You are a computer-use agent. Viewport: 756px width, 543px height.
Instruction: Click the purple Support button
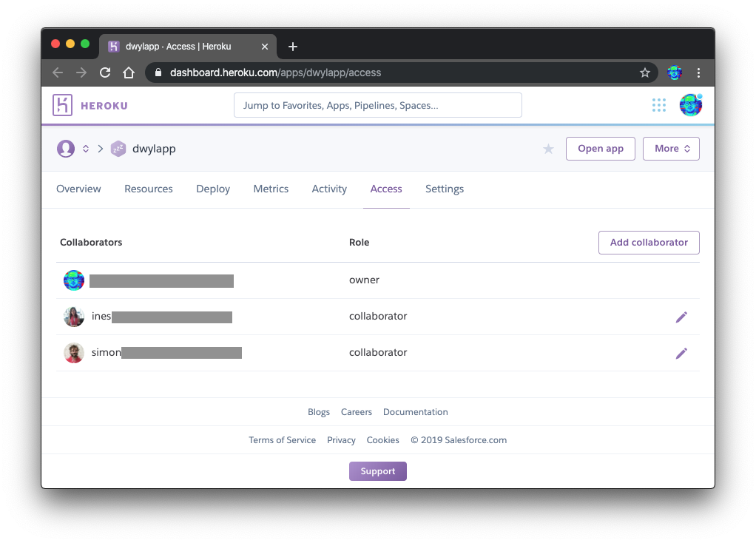[x=377, y=471]
